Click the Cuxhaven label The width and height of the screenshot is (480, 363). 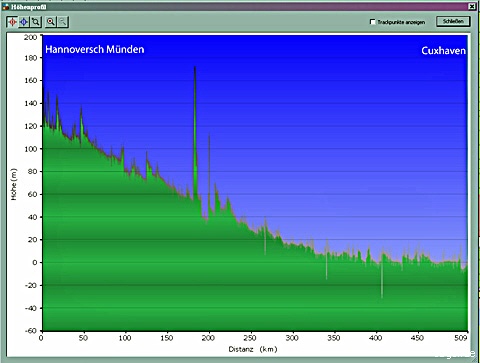tap(443, 51)
